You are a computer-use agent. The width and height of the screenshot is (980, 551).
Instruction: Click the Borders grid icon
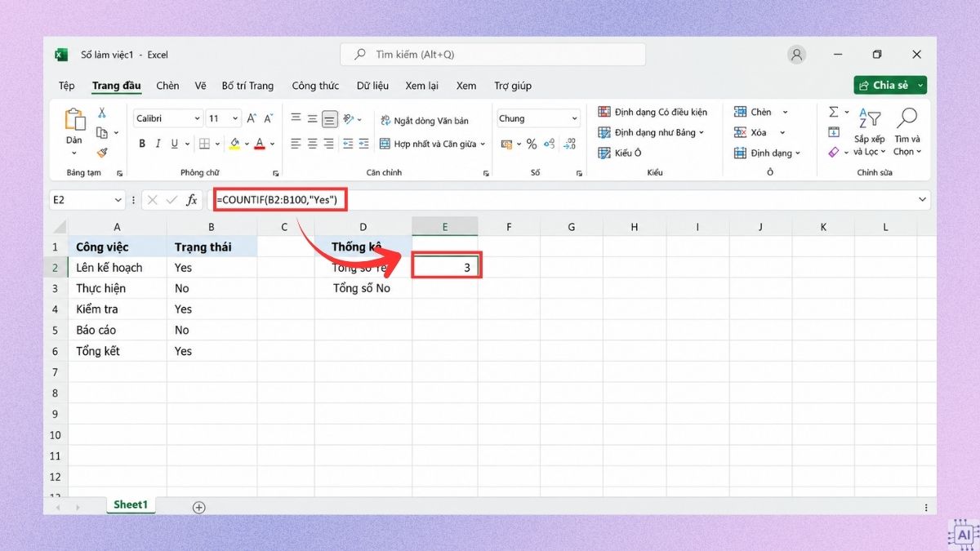[x=204, y=144]
